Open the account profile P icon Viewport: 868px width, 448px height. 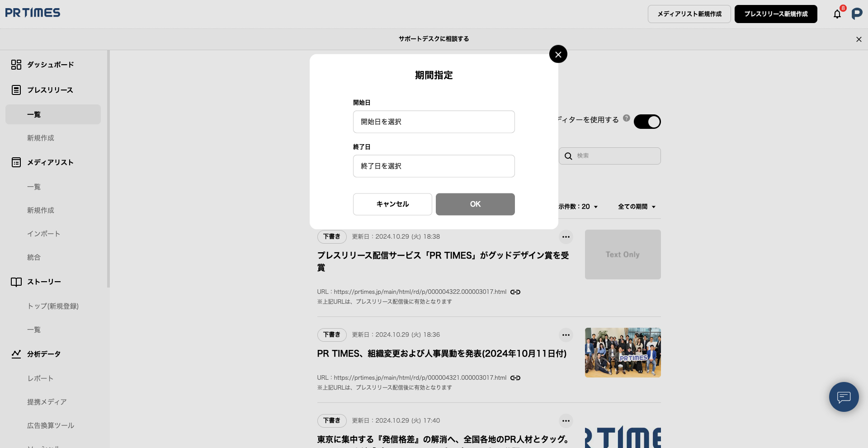pos(857,14)
